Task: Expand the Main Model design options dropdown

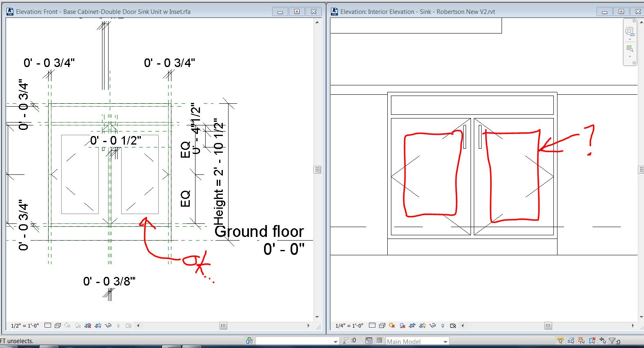Action: [x=445, y=341]
